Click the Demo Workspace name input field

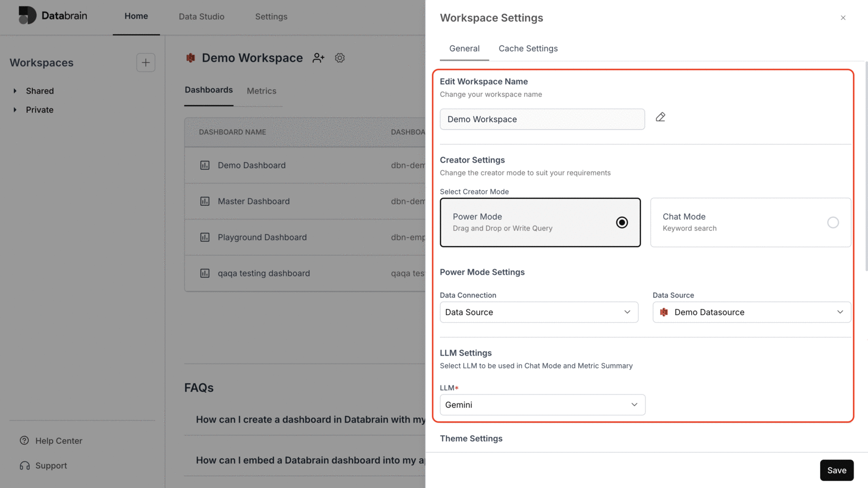(541, 119)
